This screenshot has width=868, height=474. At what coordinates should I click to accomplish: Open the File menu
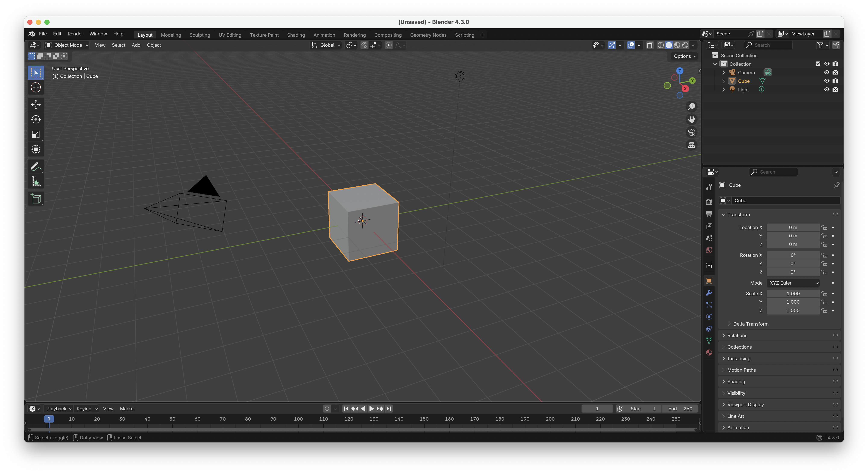(x=43, y=34)
